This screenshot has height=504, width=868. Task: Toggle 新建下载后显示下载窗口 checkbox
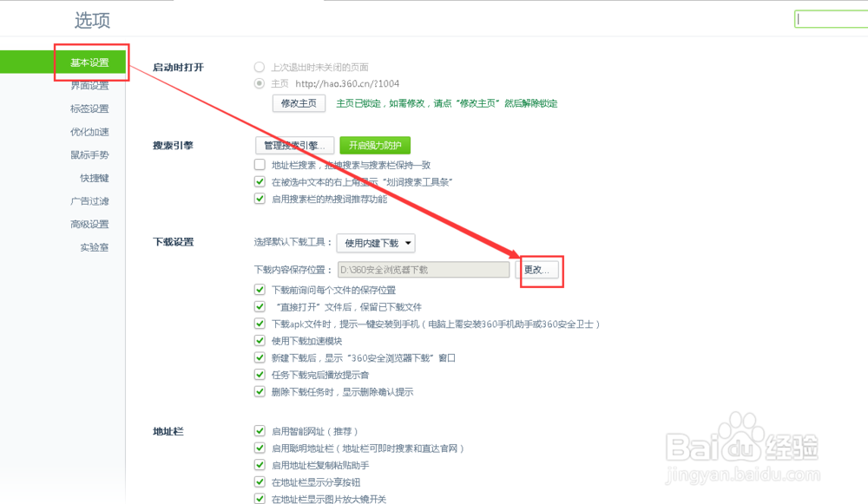coord(260,357)
